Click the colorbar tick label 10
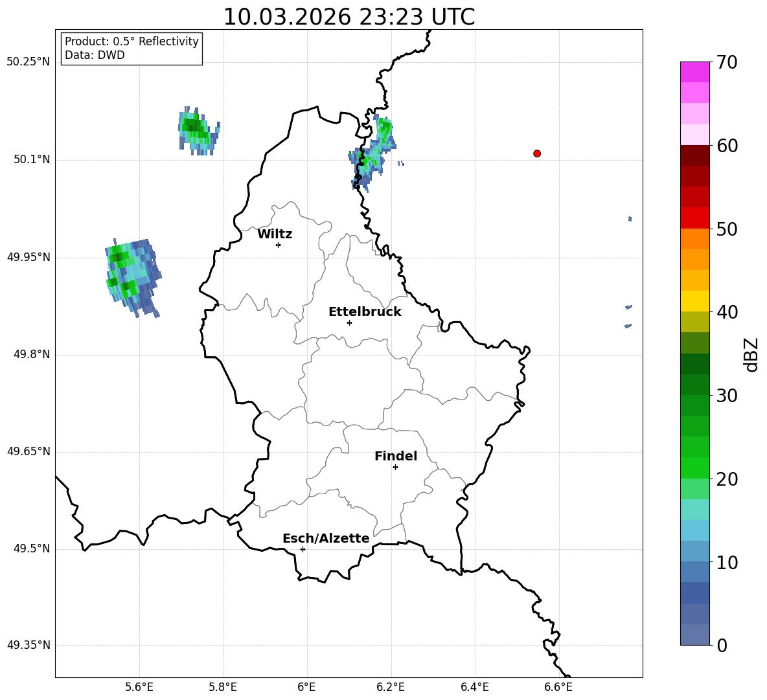Image resolution: width=767 pixels, height=700 pixels. point(727,562)
